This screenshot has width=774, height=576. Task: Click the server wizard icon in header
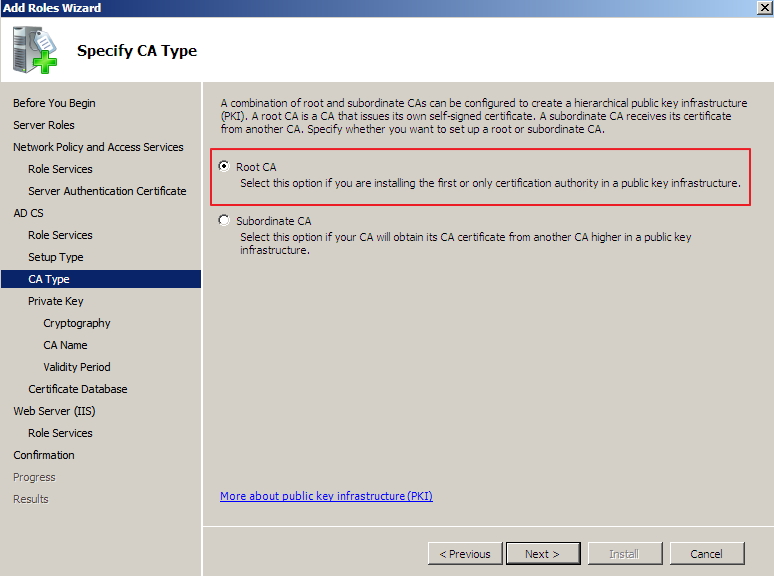tap(35, 50)
